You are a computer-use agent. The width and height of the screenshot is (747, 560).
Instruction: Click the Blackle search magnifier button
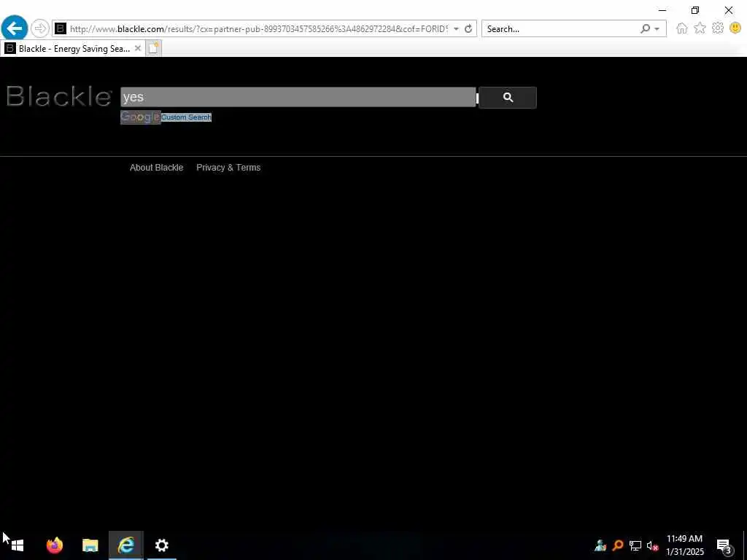pos(508,98)
